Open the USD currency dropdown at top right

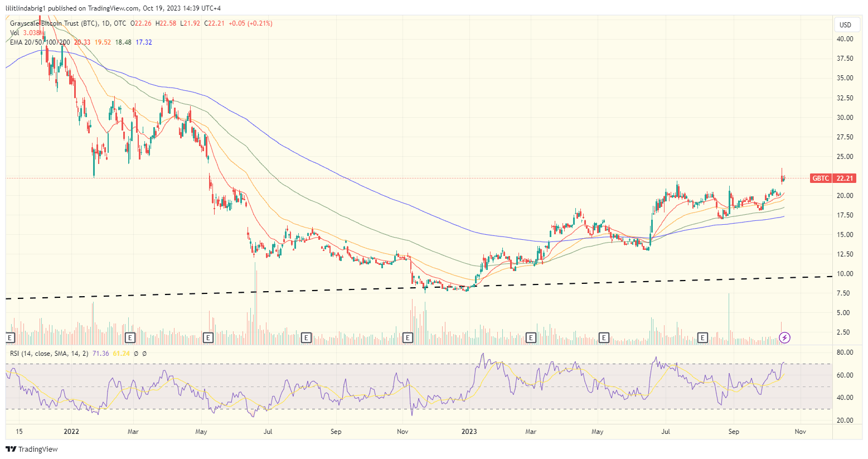point(845,25)
